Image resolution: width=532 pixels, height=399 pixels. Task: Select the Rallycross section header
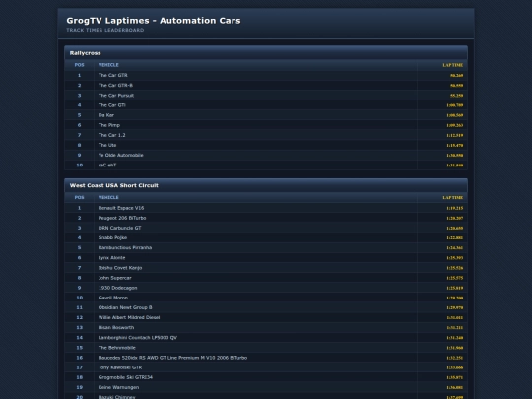coord(266,53)
